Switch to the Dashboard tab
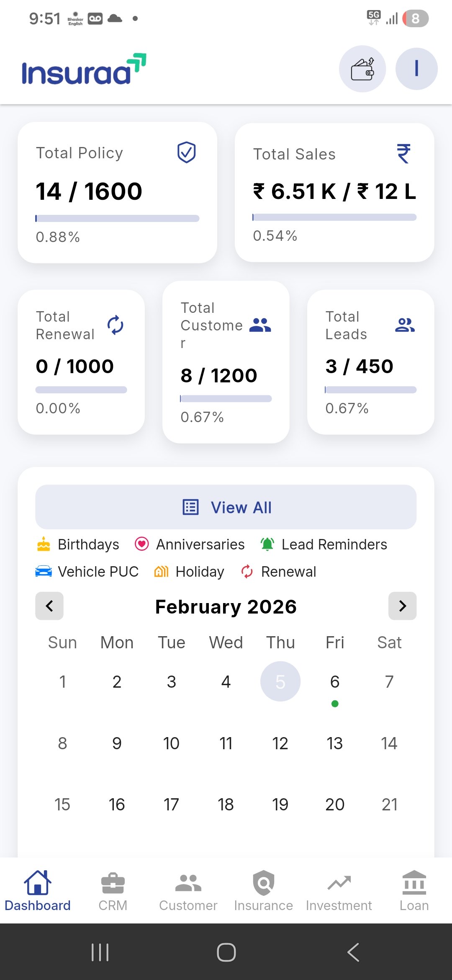The width and height of the screenshot is (452, 980). click(x=38, y=890)
